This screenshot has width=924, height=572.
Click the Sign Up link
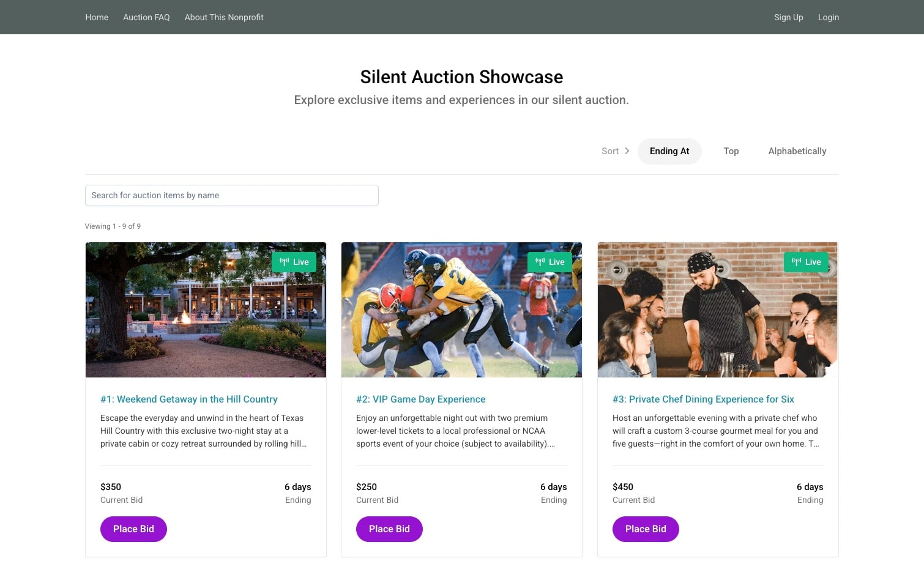point(788,17)
